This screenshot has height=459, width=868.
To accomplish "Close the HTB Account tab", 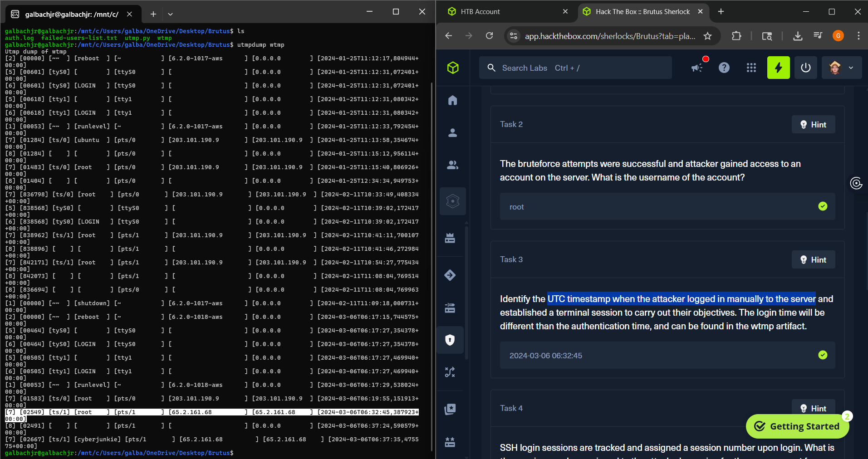I will 565,12.
